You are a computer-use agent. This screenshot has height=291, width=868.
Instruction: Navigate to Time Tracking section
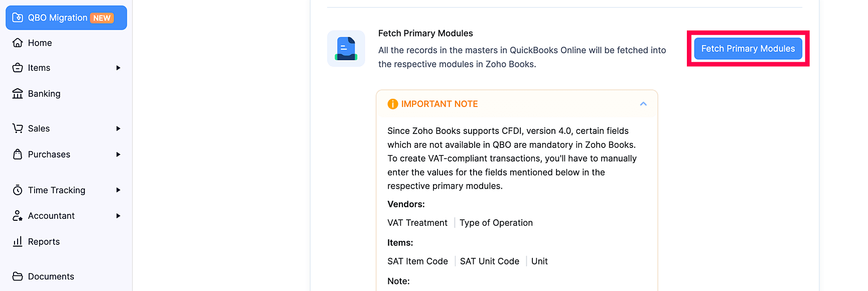point(56,190)
